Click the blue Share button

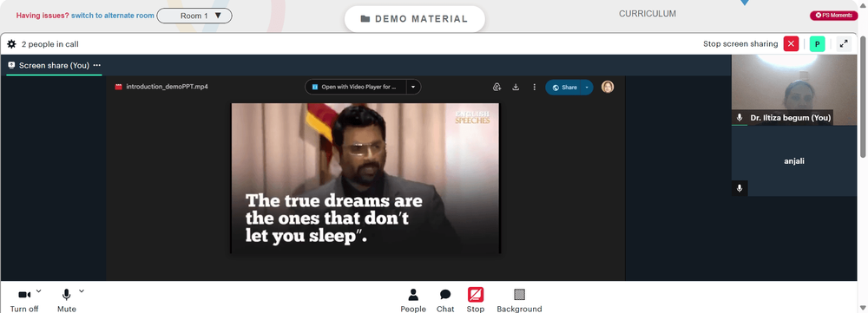pyautogui.click(x=564, y=88)
